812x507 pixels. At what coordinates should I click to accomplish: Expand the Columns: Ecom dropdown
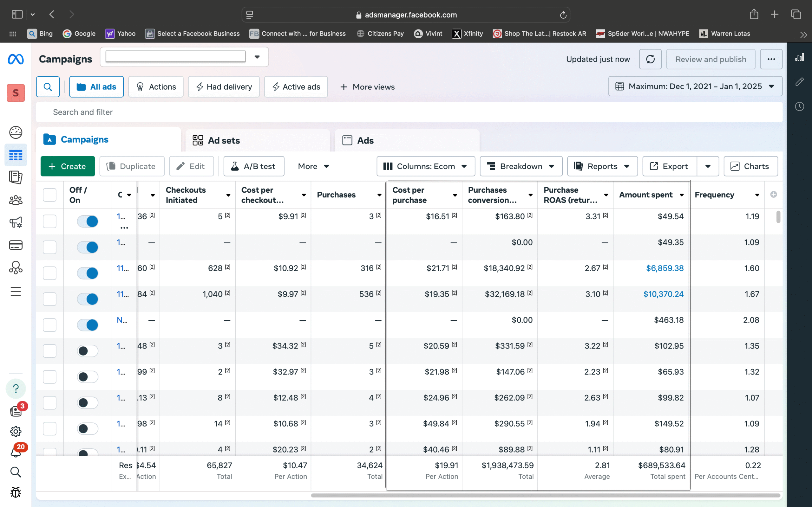425,166
